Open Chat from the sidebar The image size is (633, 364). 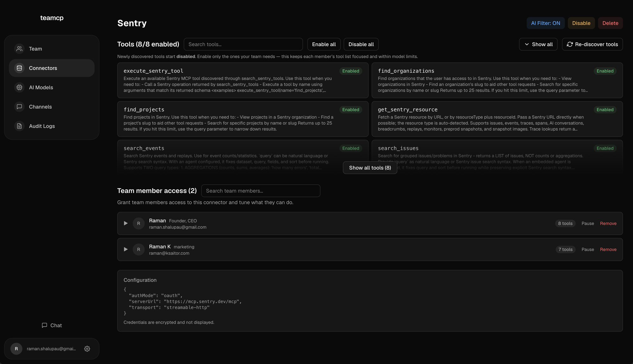(52, 325)
